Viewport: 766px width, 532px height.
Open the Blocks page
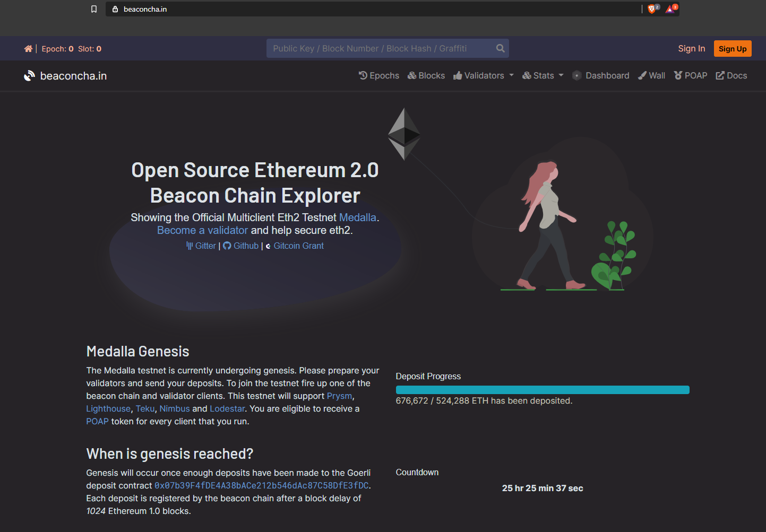(x=426, y=75)
